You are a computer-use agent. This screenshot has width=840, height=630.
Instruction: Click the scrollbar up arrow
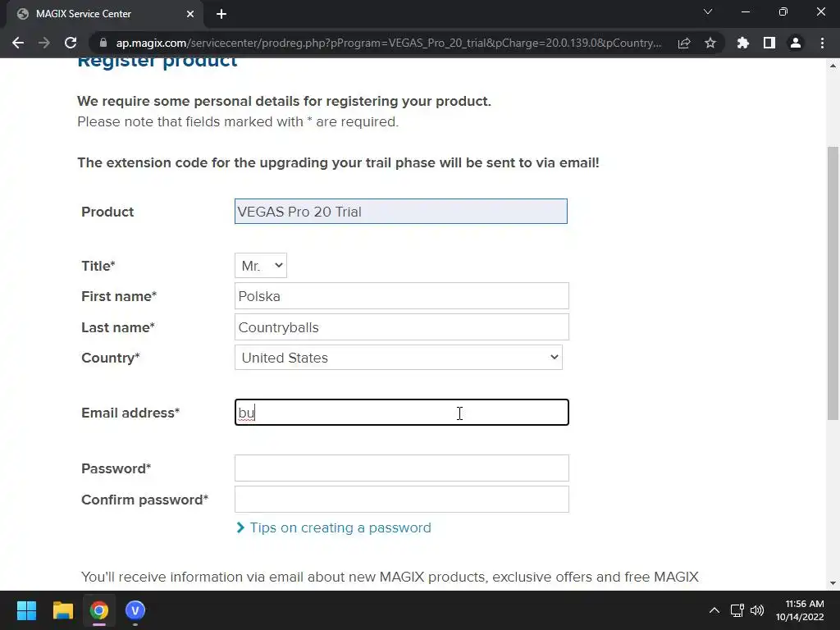click(833, 66)
